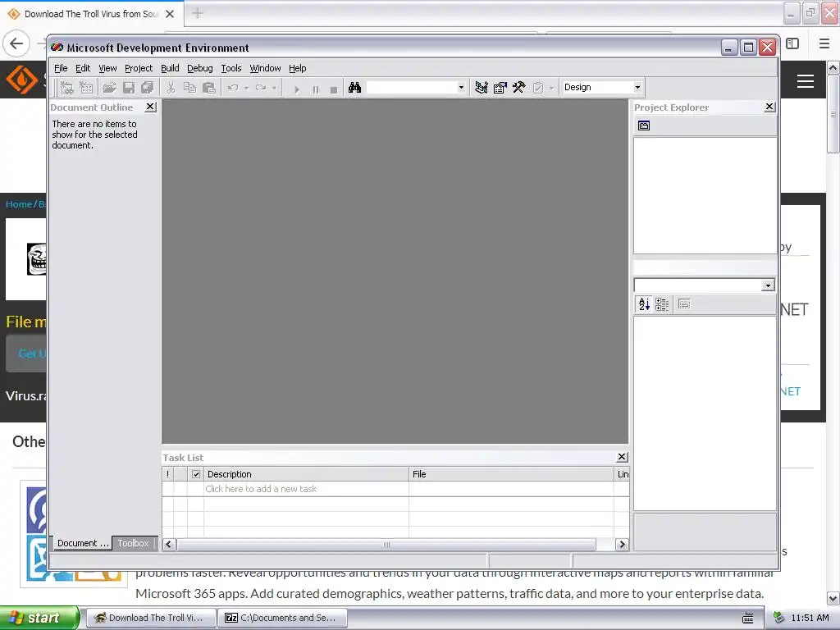Screen dimensions: 840x630
Task: Open the Edit menu
Action: point(83,68)
